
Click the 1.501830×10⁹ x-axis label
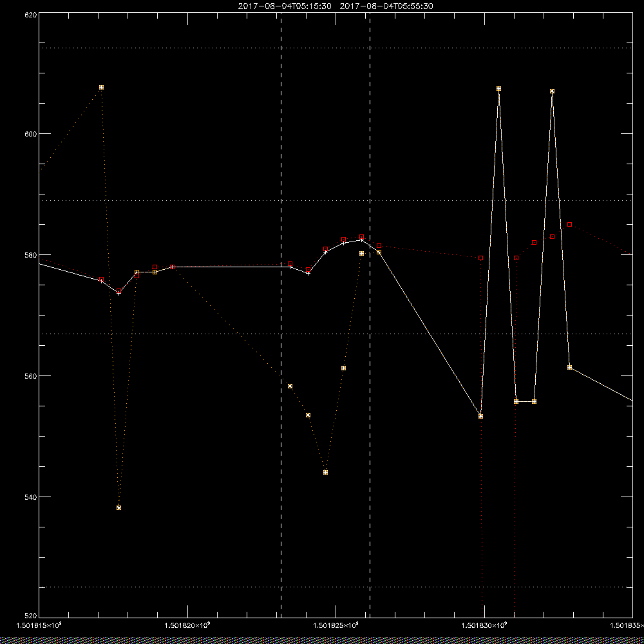pyautogui.click(x=485, y=625)
